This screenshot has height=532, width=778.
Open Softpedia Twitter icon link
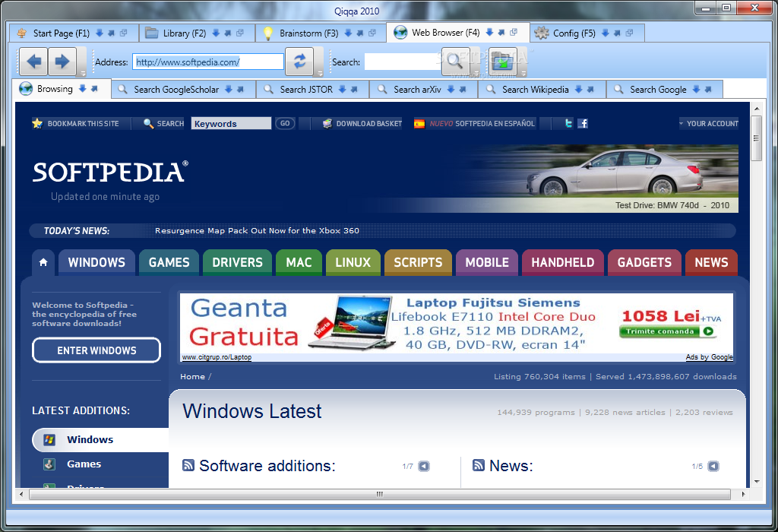pyautogui.click(x=568, y=123)
